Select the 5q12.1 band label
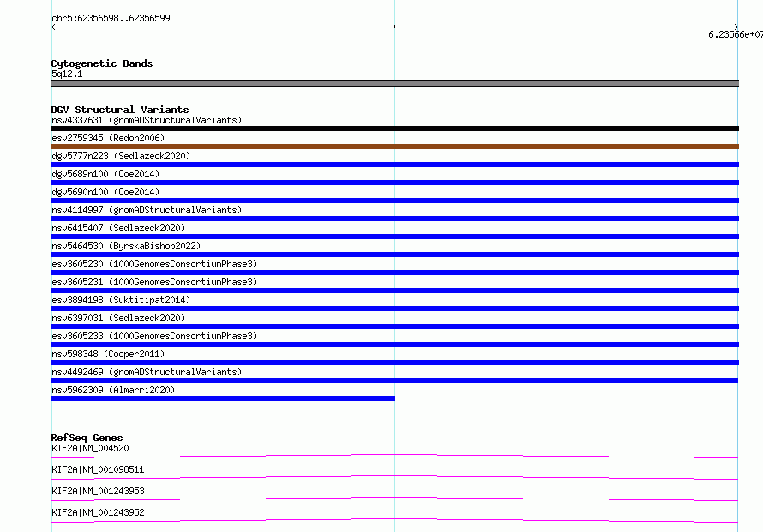 (67, 74)
